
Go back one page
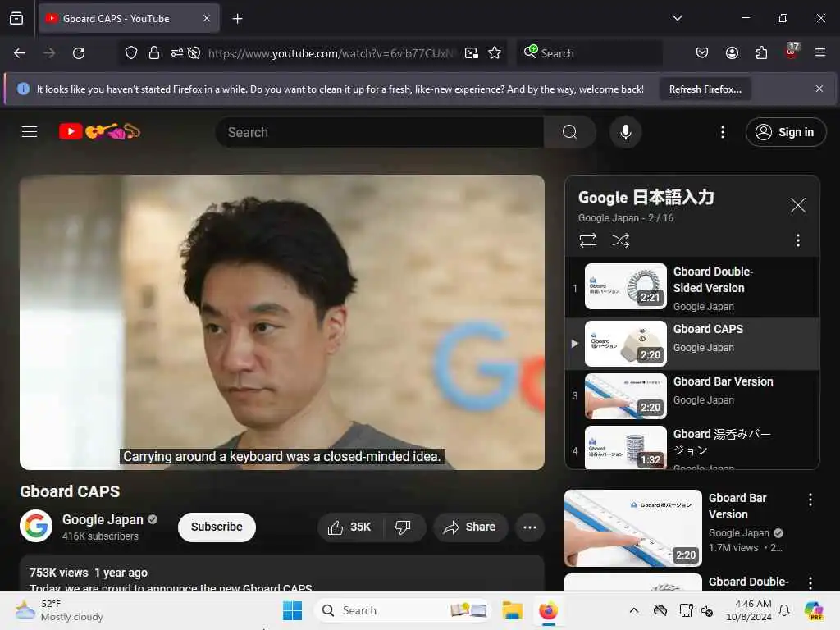(20, 53)
